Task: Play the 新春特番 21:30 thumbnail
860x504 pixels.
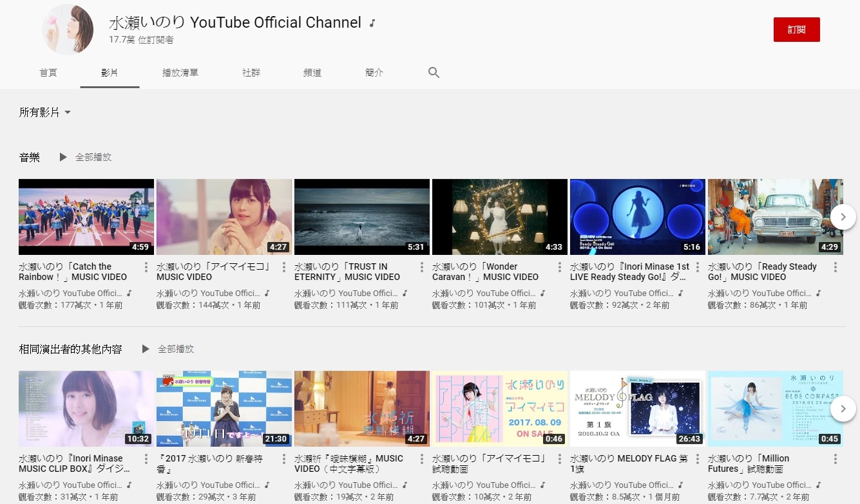Action: (224, 409)
